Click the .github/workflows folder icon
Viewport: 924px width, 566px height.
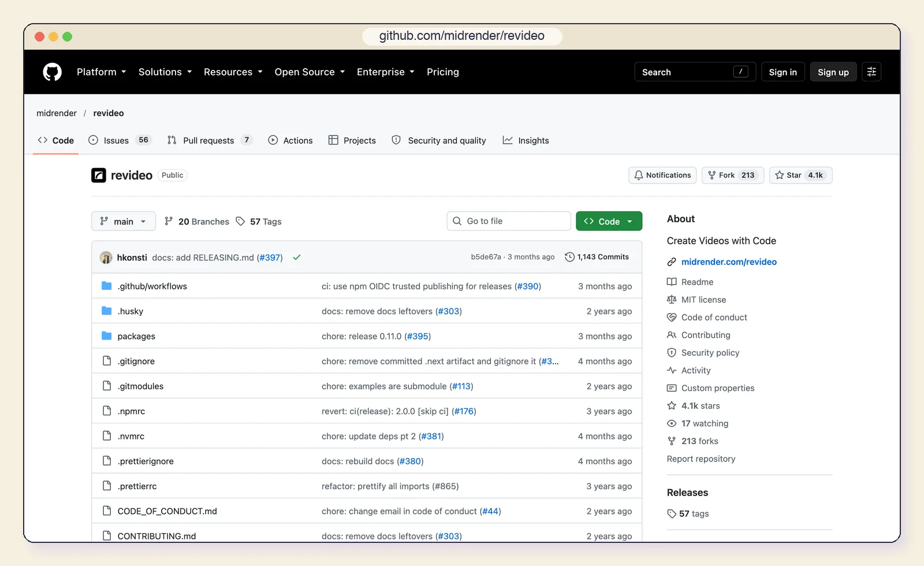[107, 286]
